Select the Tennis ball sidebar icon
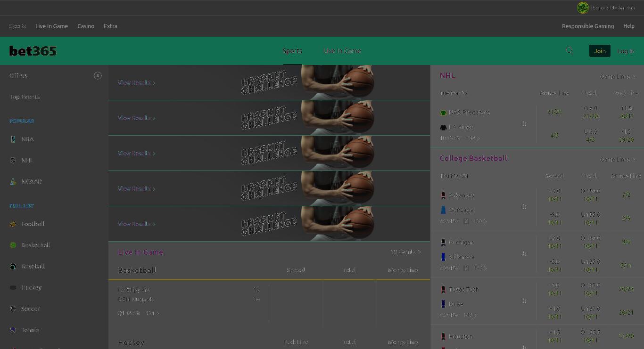644x349 pixels. coord(13,330)
